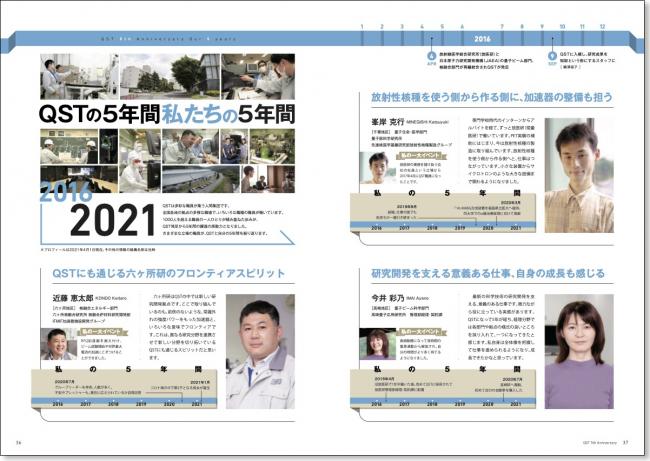Viewport: 650px width, 461px height.
Task: Click 峯岸's large portrait in checkered shirt
Action: pos(579,175)
